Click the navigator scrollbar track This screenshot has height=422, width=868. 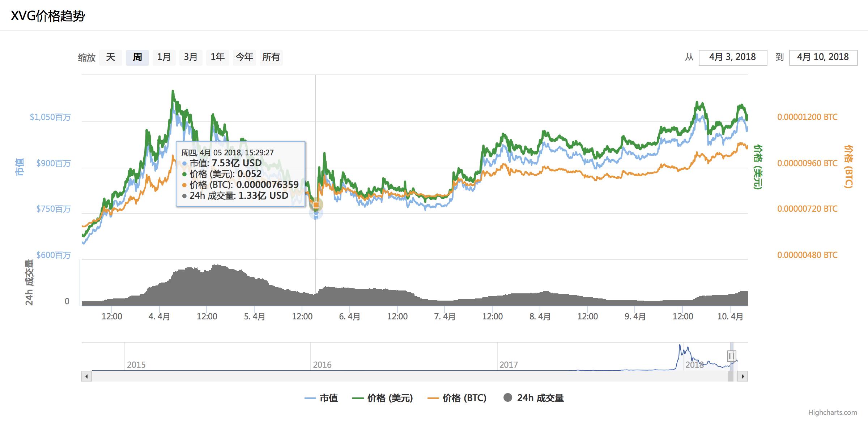[x=398, y=376]
